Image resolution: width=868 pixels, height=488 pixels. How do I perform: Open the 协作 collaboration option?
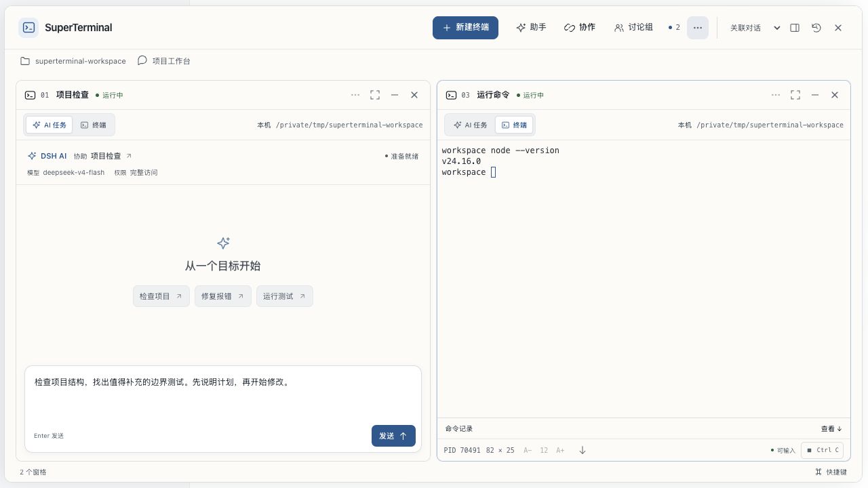point(580,28)
